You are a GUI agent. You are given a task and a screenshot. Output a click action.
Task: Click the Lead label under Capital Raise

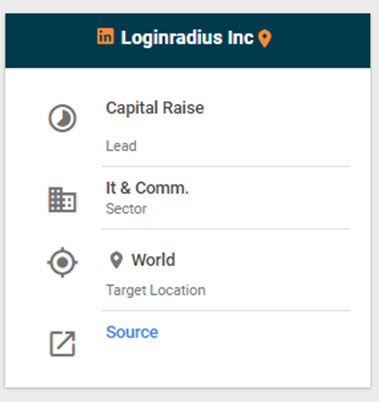coord(121,146)
